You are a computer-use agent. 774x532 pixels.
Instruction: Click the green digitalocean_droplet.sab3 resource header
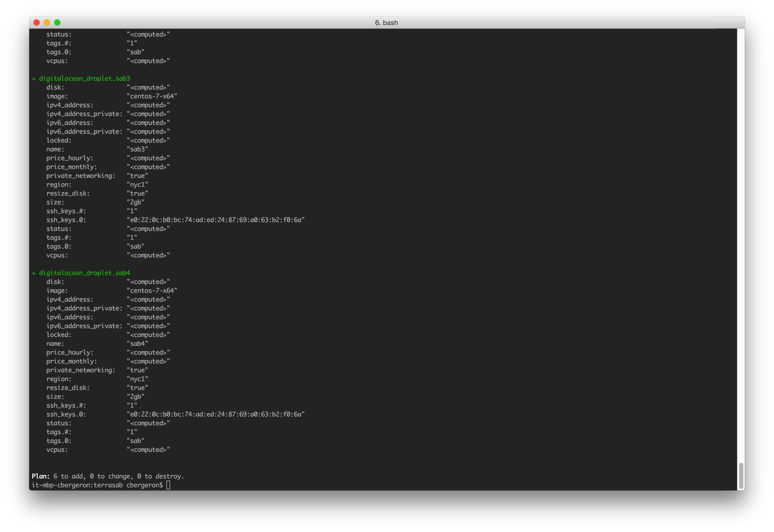[85, 78]
